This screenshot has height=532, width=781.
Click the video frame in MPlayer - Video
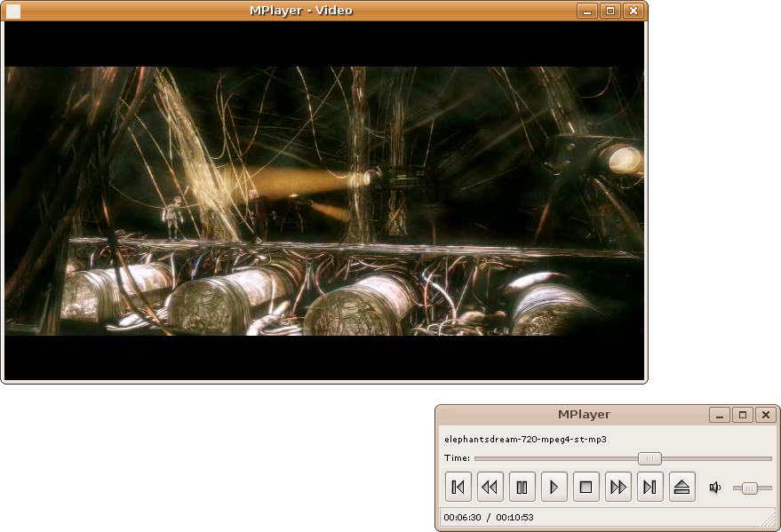pos(323,201)
